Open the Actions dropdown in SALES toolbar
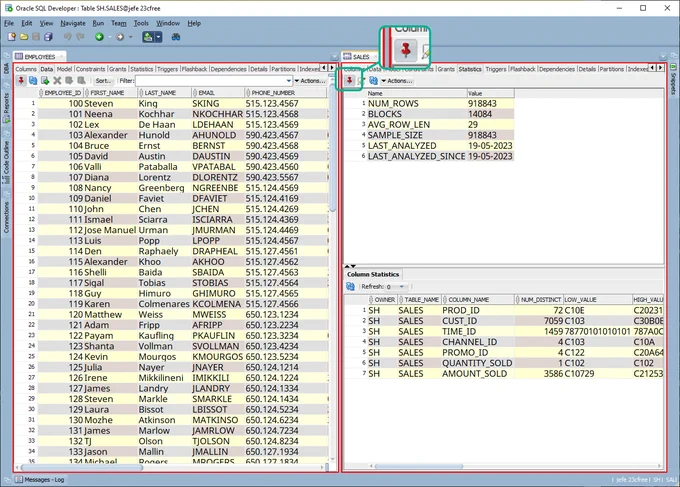The image size is (680, 487). coord(397,81)
